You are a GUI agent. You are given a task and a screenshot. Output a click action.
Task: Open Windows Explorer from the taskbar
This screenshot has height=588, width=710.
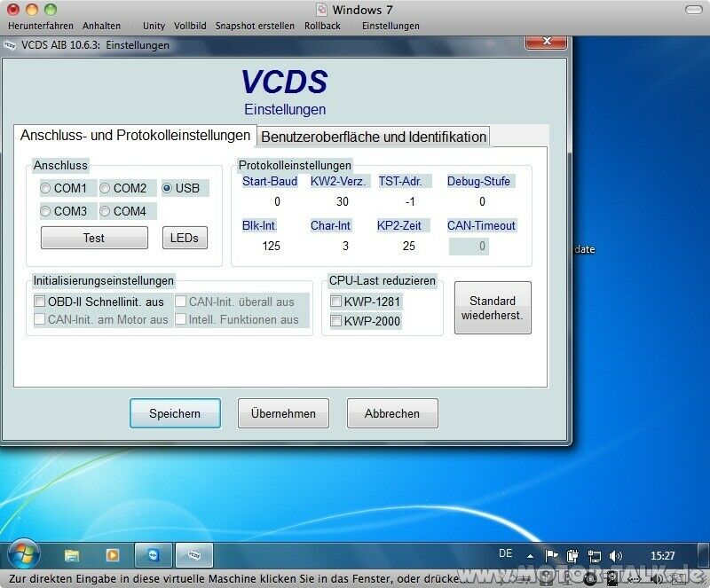(x=72, y=555)
